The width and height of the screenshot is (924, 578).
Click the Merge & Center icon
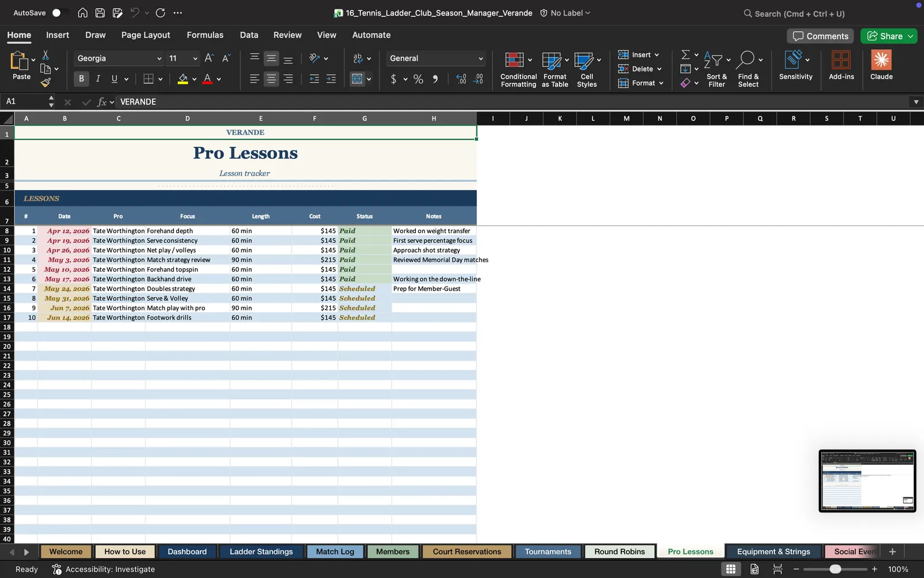[357, 79]
